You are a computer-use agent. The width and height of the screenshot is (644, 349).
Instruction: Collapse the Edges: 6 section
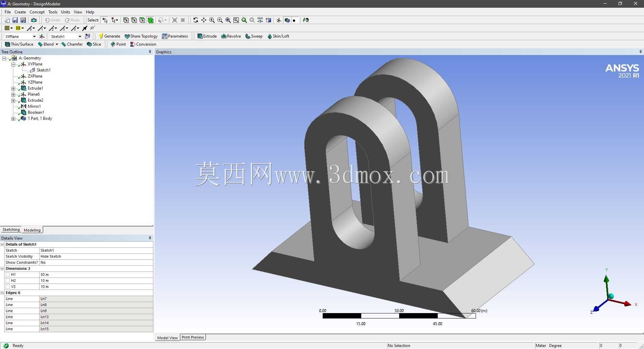pos(2,293)
